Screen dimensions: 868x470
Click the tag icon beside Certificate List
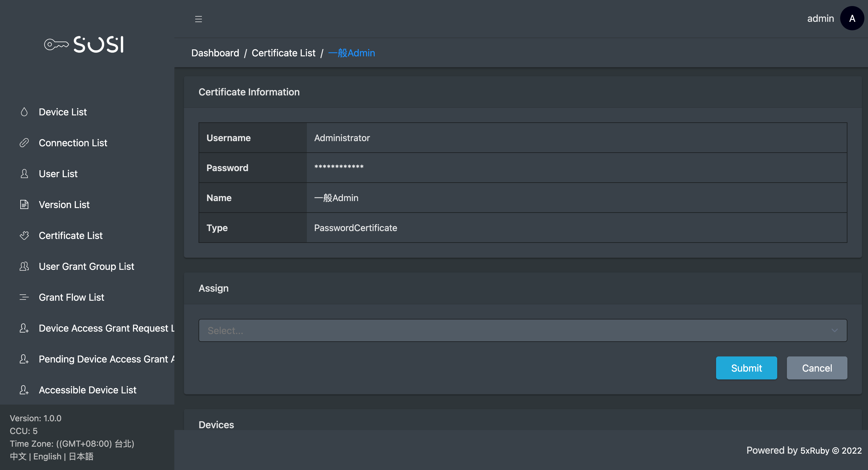pos(24,235)
